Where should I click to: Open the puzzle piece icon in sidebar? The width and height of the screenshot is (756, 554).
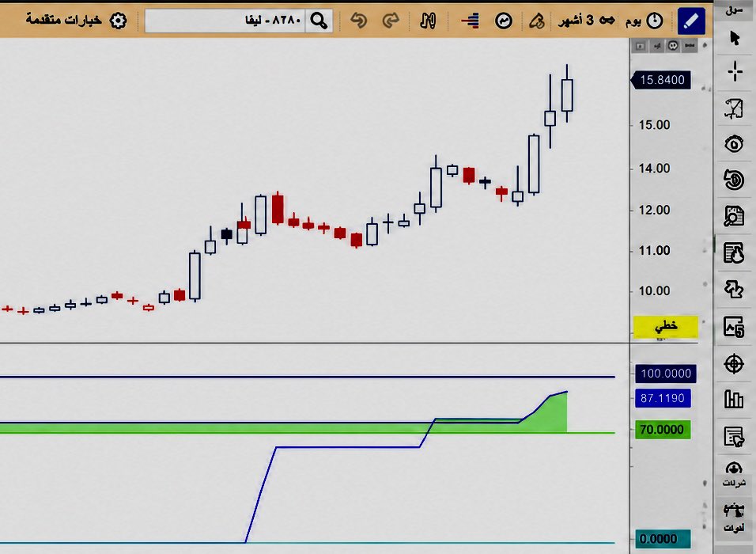tap(734, 290)
